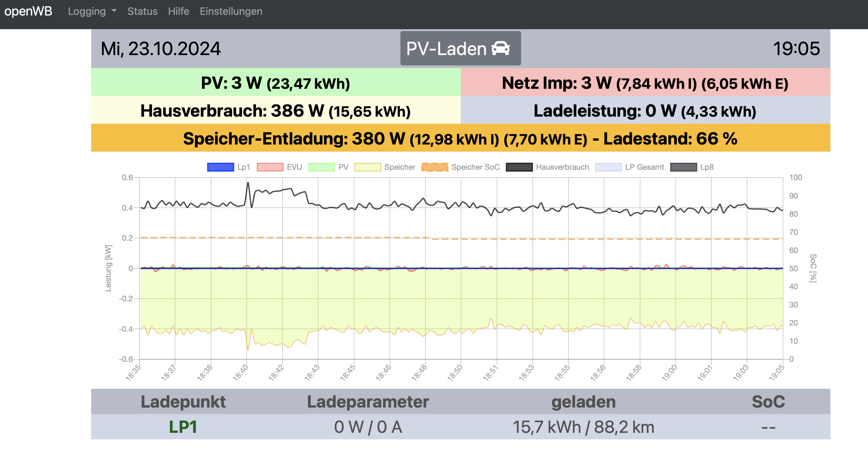Hide the PV green legend series

(321, 167)
